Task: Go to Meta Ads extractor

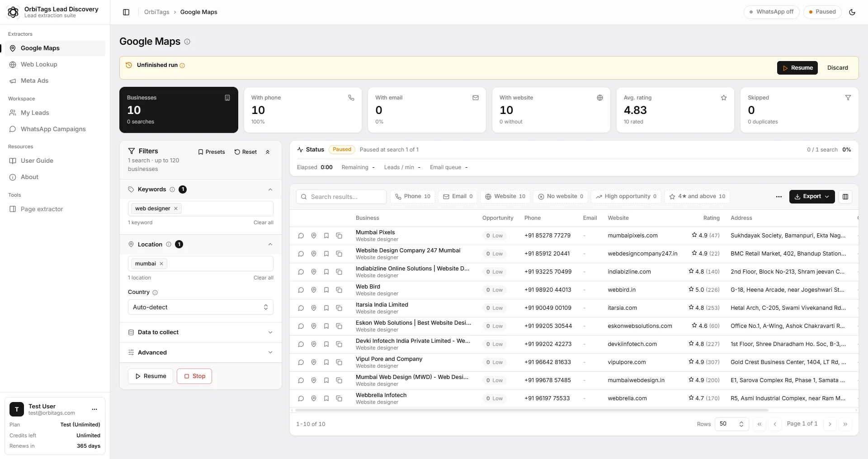Action: point(55,81)
